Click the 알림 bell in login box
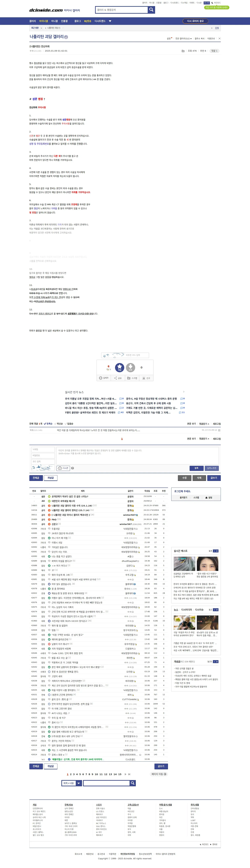This screenshot has height=868, width=250. [209, 498]
